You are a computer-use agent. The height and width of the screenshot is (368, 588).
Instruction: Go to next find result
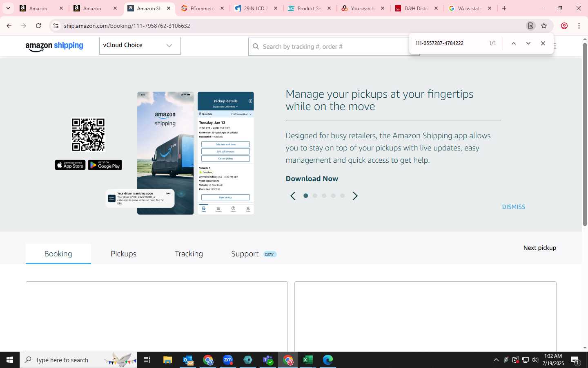(528, 43)
